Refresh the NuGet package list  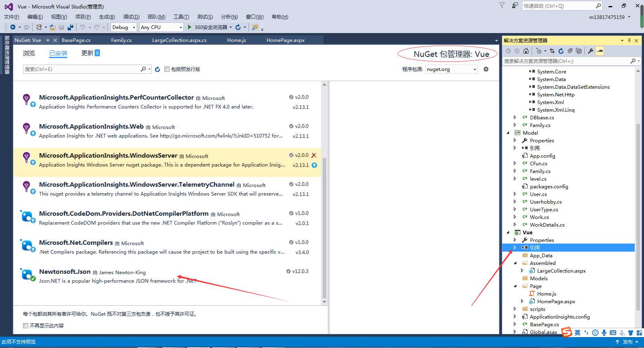[157, 69]
